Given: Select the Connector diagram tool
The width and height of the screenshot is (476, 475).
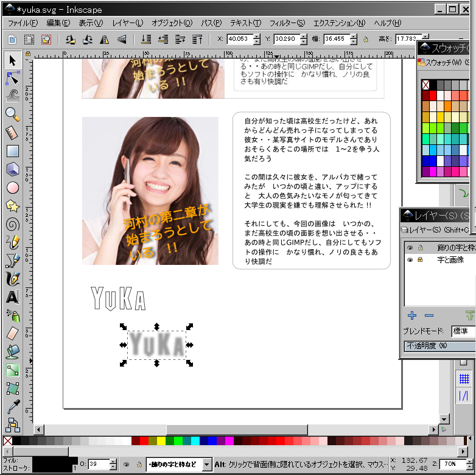Looking at the screenshot, I should tap(12, 425).
